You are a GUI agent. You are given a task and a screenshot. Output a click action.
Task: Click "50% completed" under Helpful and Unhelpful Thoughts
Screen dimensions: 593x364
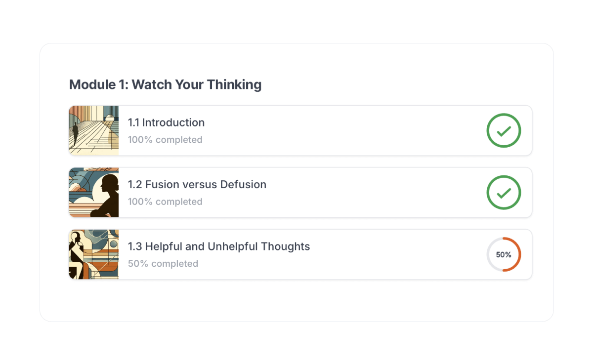coord(163,264)
